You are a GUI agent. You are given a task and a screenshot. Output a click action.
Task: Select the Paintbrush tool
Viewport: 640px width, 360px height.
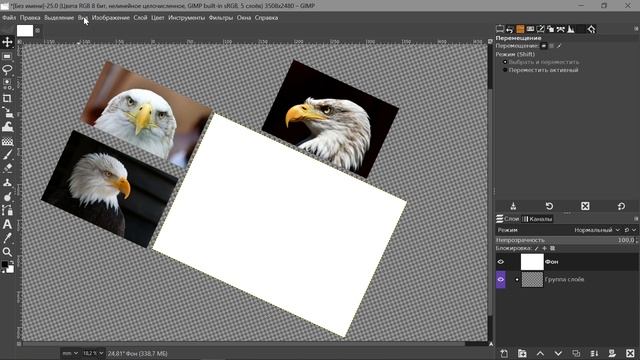(x=7, y=155)
